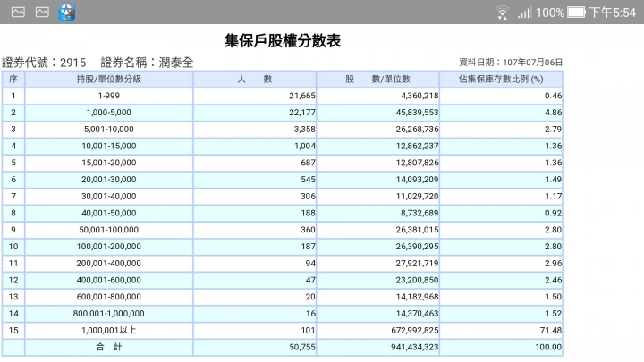This screenshot has height=362, width=644.
Task: Select the 1,000,001以上 range cell
Action: [109, 331]
